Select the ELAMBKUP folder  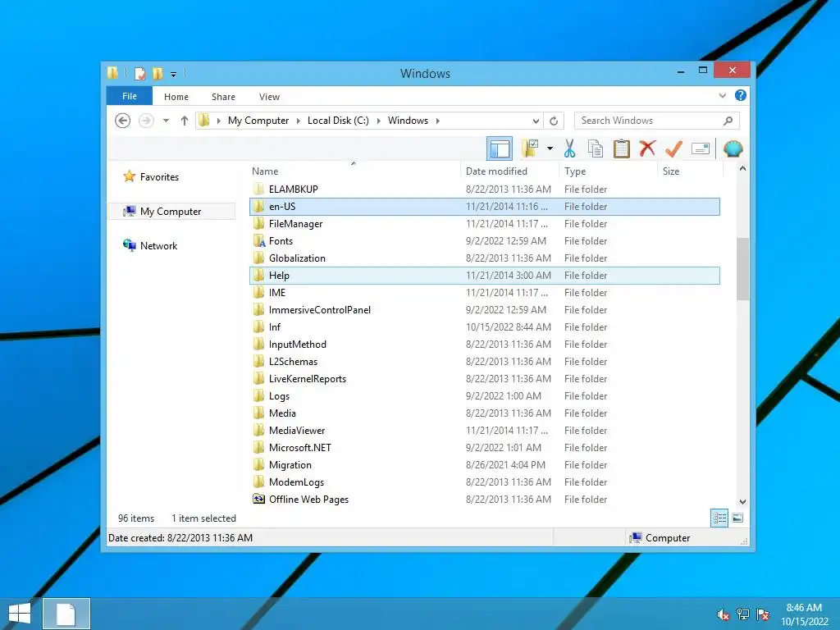[x=485, y=189]
